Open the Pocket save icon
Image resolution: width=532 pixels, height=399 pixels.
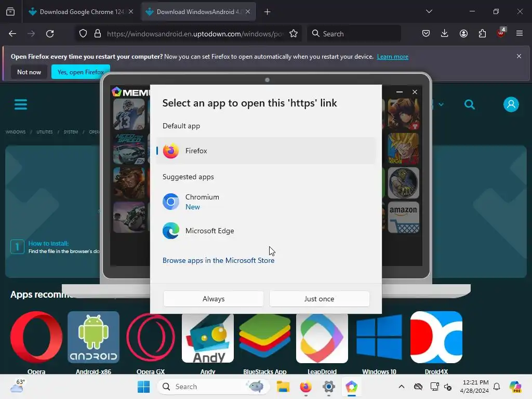pyautogui.click(x=426, y=33)
